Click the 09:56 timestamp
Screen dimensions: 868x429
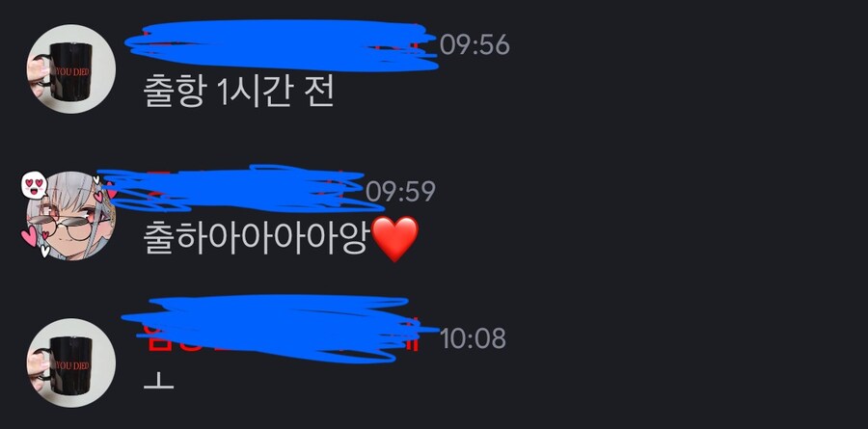[475, 45]
